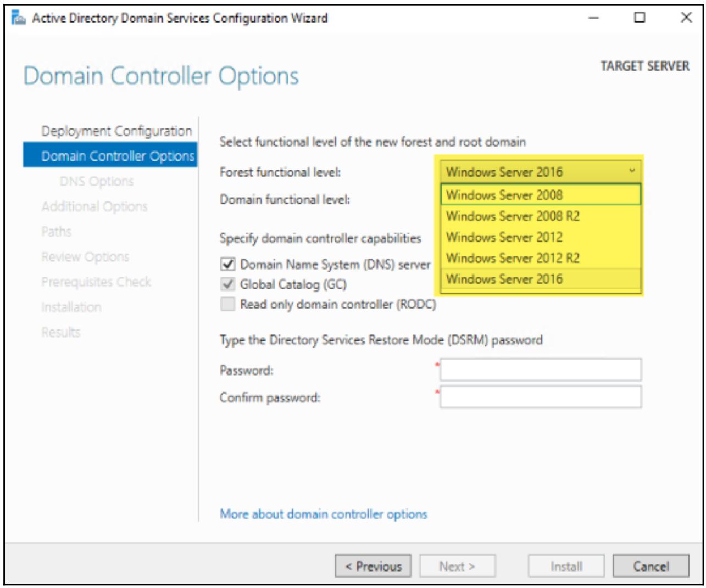Go to DNS Options step
The height and width of the screenshot is (588, 706).
coord(97,181)
